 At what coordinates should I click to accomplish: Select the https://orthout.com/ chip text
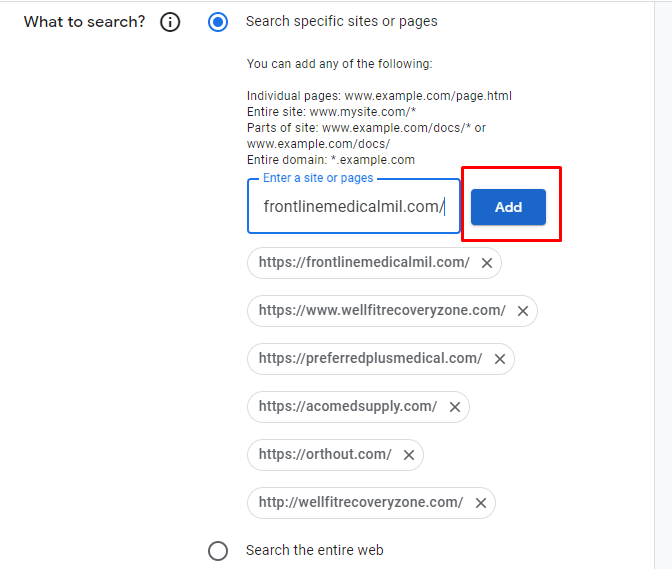324,455
